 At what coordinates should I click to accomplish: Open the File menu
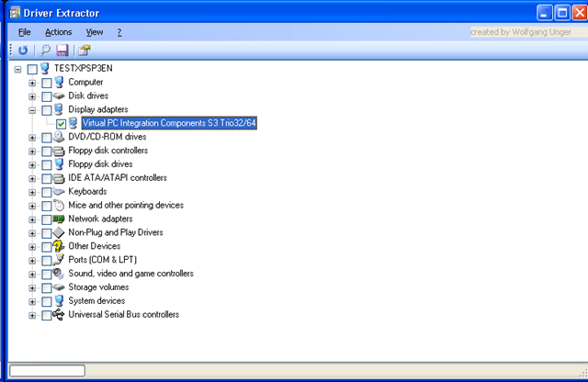coord(24,31)
